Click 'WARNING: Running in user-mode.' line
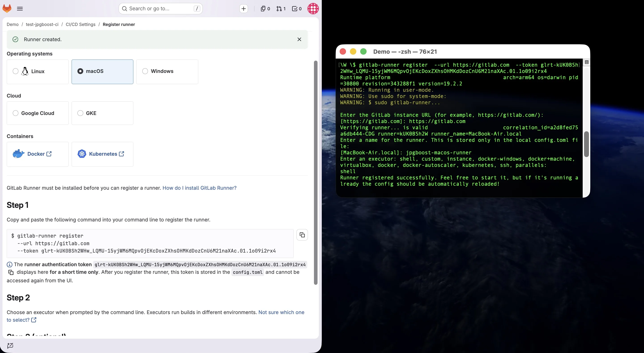 [x=387, y=90]
